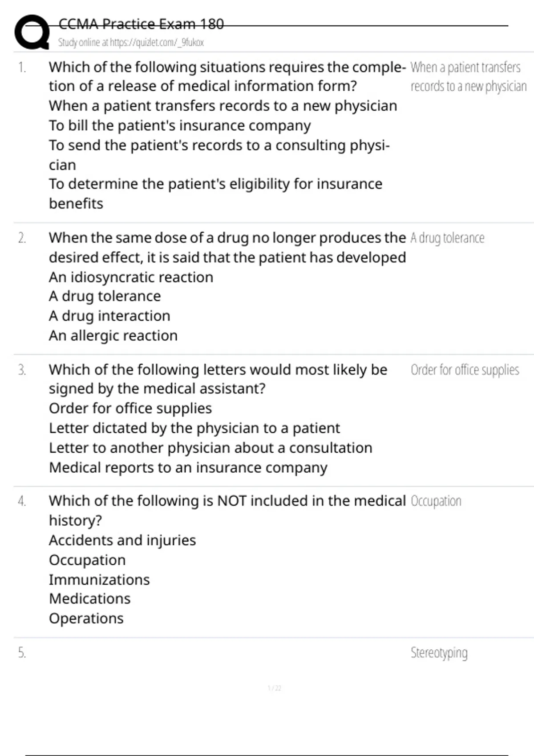Image resolution: width=534 pixels, height=756 pixels.
Task: Select 'An allergic reaction' option
Action: tap(113, 335)
